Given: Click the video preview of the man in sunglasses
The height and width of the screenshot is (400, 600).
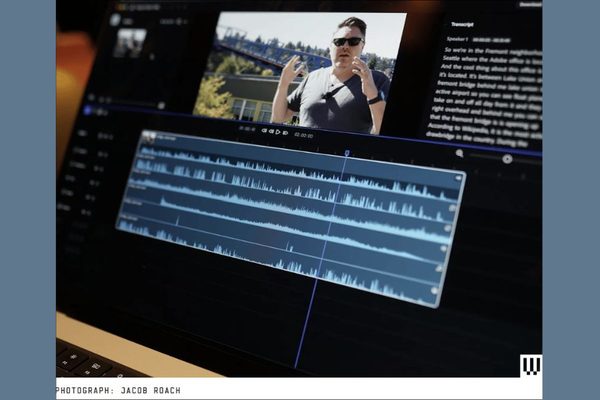Looking at the screenshot, I should (x=298, y=73).
